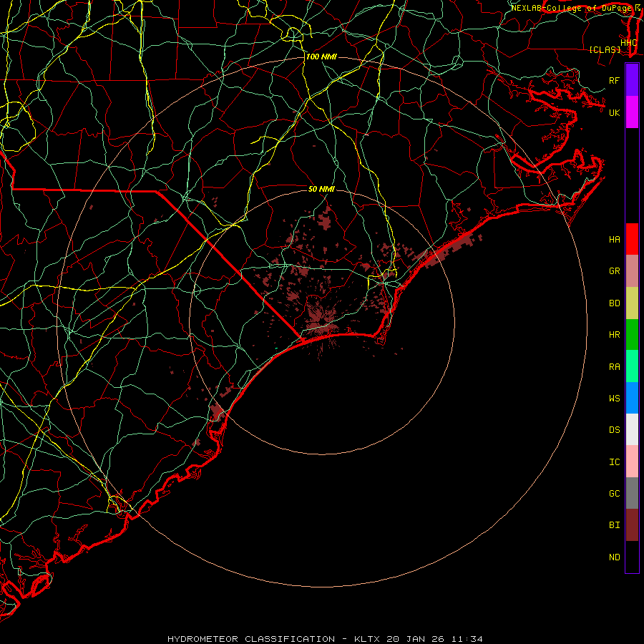This screenshot has height=644, width=644.
Task: Click the 'HR' legend label
Action: (614, 335)
